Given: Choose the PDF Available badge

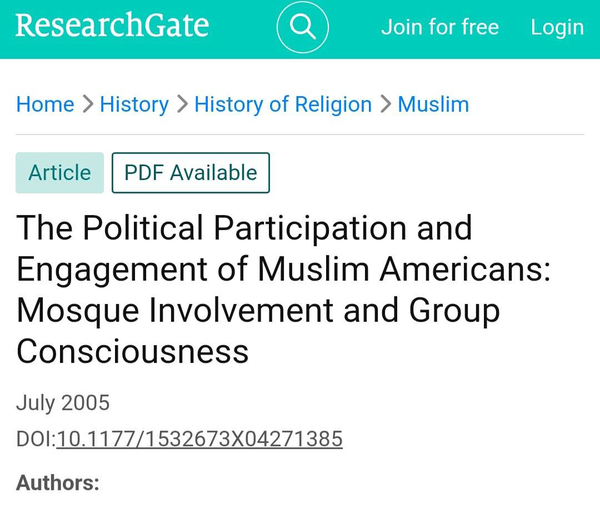Looking at the screenshot, I should click(191, 173).
